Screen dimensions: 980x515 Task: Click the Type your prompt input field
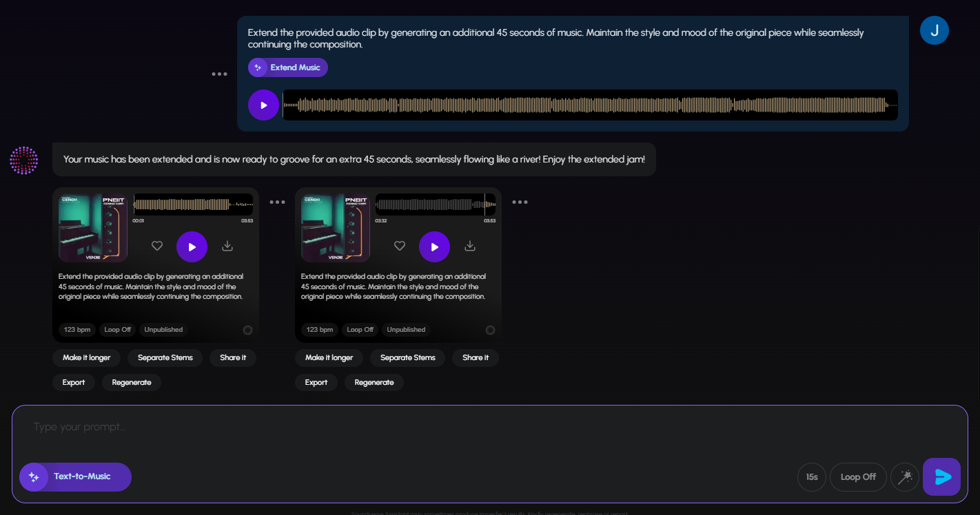pos(490,428)
